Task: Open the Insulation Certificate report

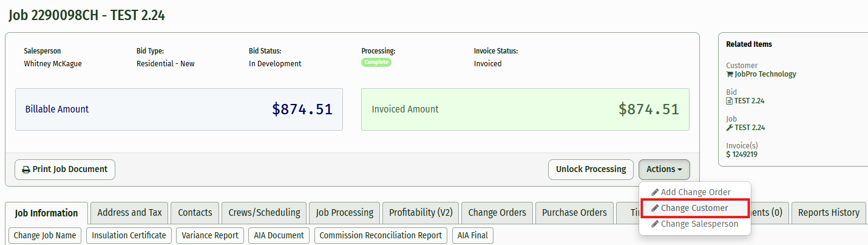Action: [129, 235]
